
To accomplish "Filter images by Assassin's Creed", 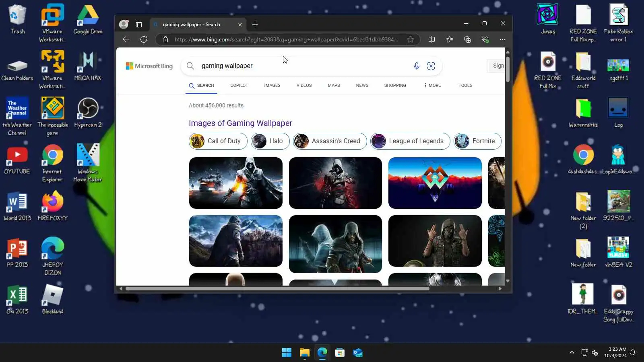I will tap(330, 141).
